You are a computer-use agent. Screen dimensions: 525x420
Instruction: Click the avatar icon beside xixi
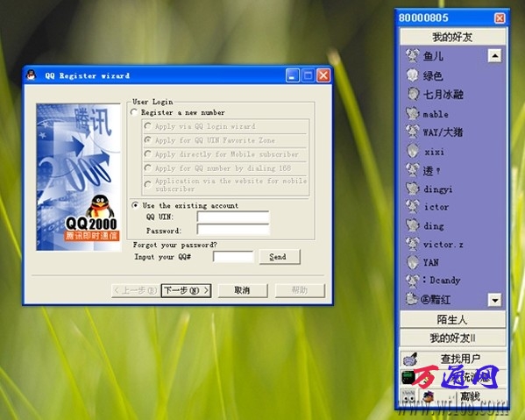coord(413,151)
